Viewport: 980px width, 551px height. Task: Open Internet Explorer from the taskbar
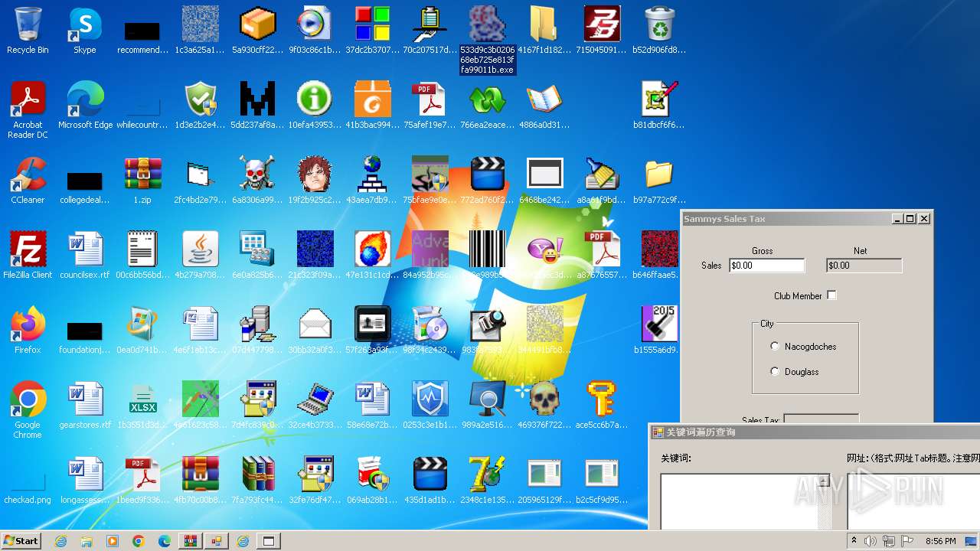coord(60,541)
